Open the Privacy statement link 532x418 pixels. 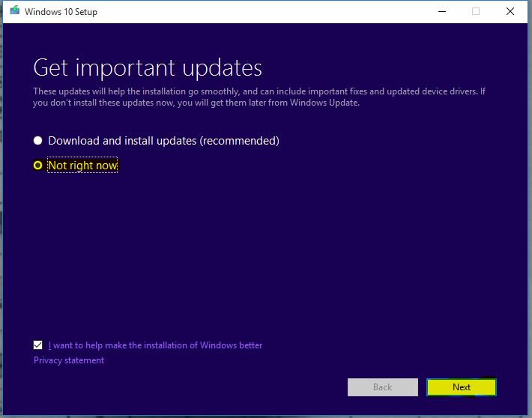69,360
